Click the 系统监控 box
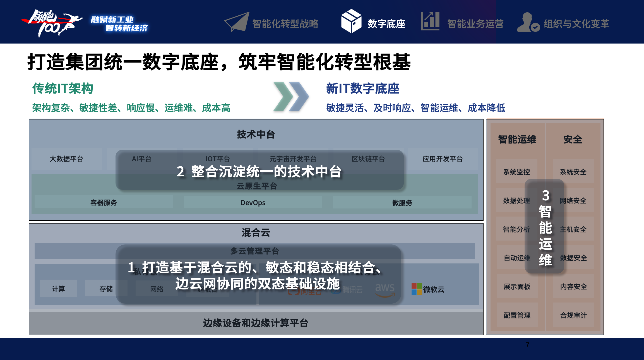 517,171
